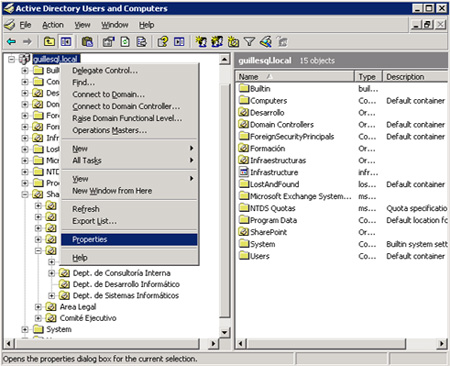450x366 pixels.
Task: Click the Forward arrow toolbar icon
Action: tap(27, 42)
